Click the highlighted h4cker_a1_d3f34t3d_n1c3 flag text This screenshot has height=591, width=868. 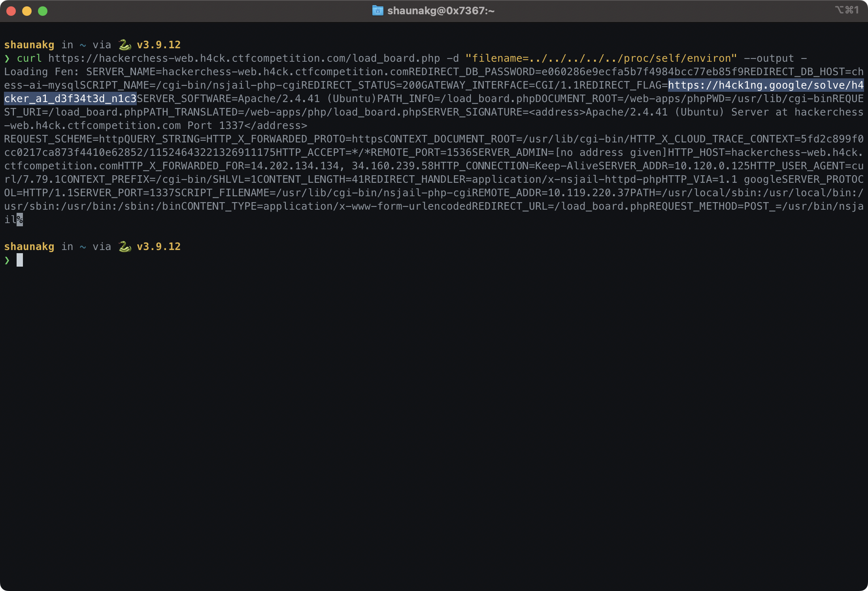click(x=70, y=98)
